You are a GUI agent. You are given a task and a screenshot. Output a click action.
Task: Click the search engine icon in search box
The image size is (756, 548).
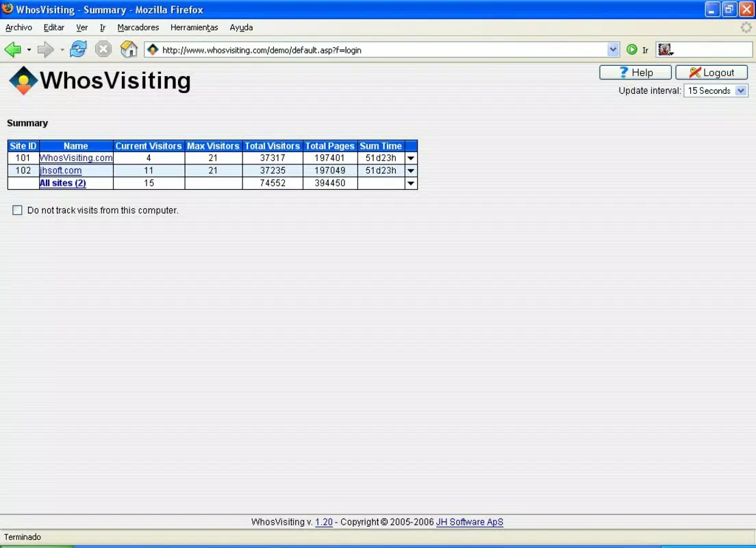pyautogui.click(x=666, y=49)
